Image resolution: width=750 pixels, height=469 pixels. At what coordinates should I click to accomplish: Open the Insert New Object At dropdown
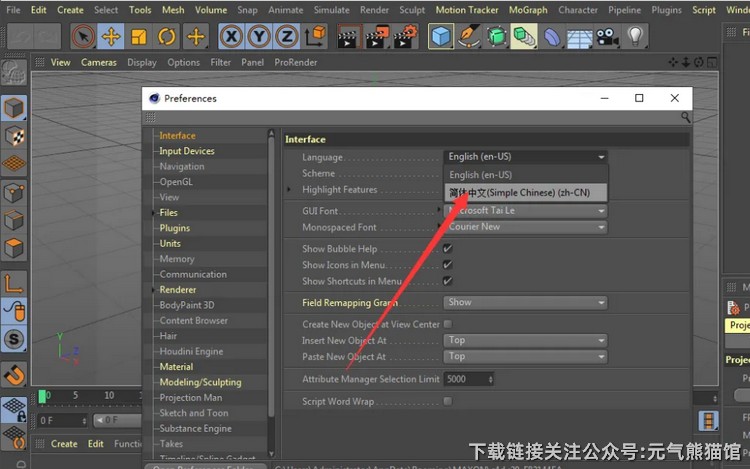525,340
